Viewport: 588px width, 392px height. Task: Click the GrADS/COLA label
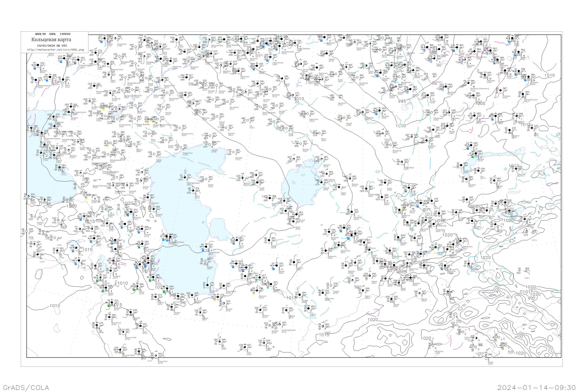[x=26, y=387]
